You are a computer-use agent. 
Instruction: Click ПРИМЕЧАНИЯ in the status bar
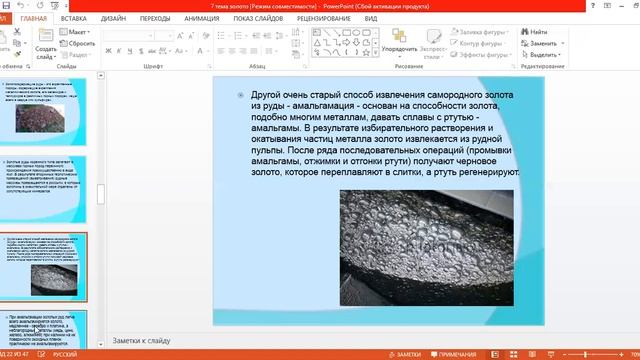tap(453, 354)
